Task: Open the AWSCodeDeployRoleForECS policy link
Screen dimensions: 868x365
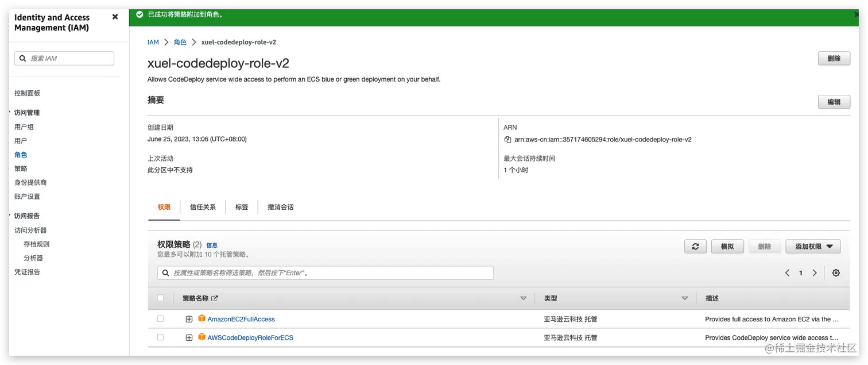Action: tap(250, 337)
